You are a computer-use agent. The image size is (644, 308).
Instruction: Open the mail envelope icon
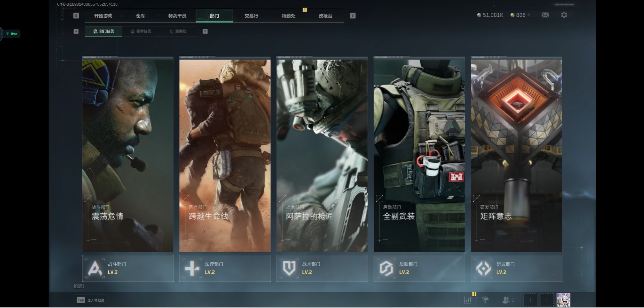coord(545,15)
